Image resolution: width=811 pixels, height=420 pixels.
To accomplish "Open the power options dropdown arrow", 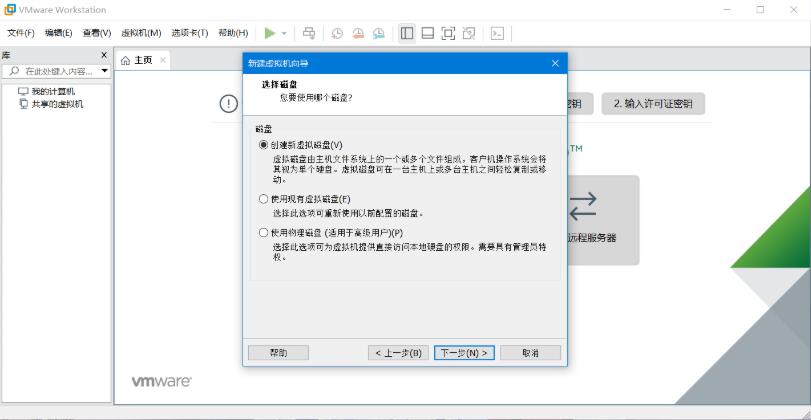I will coord(284,34).
